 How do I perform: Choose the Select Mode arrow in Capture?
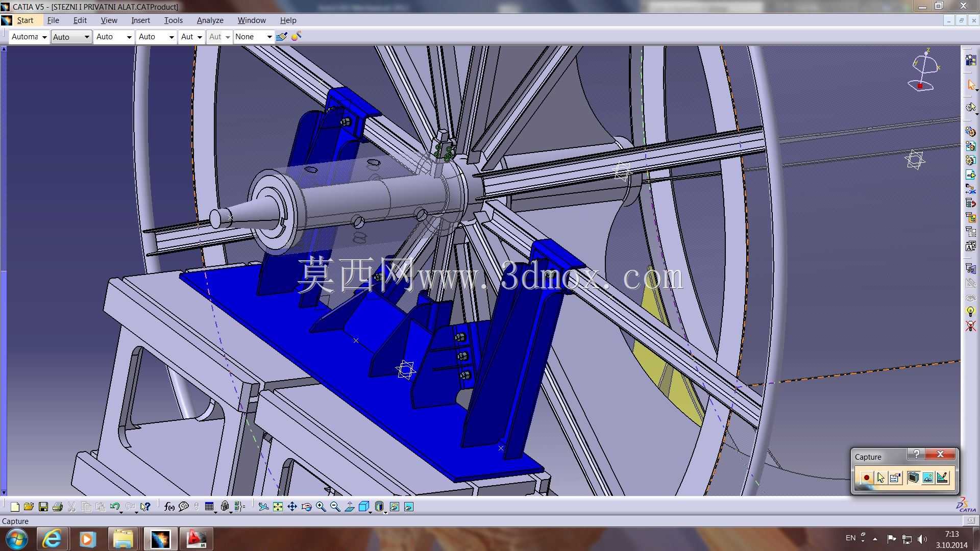click(x=880, y=478)
